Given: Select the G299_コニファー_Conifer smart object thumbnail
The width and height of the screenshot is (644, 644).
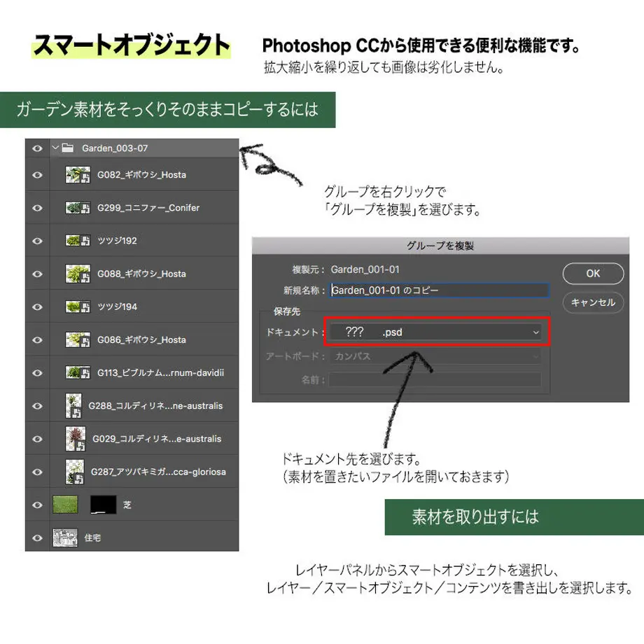Looking at the screenshot, I should click(78, 208).
